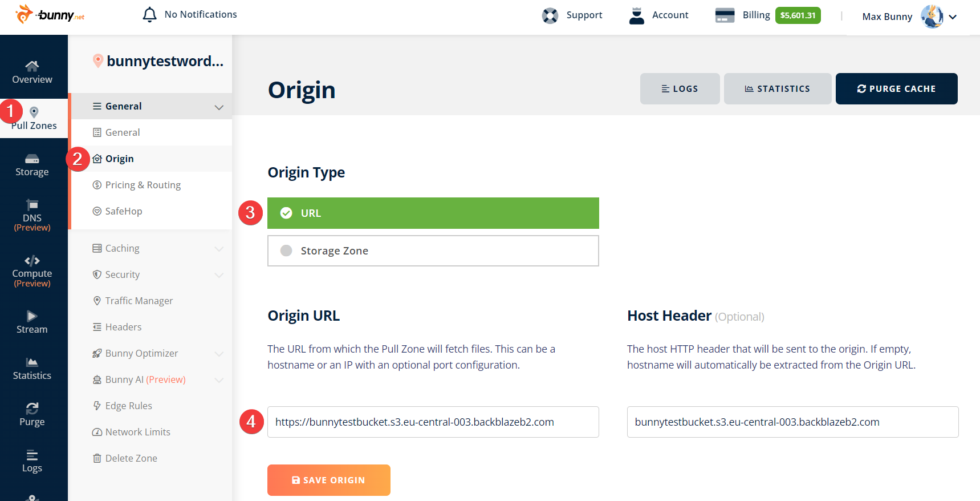
Task: Save the origin settings
Action: [329, 480]
